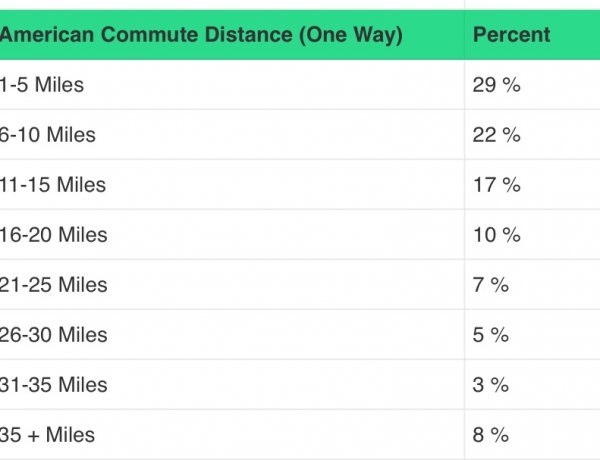Pick the "17 %" percent cell
Image resolution: width=600 pixels, height=460 pixels.
coord(496,185)
